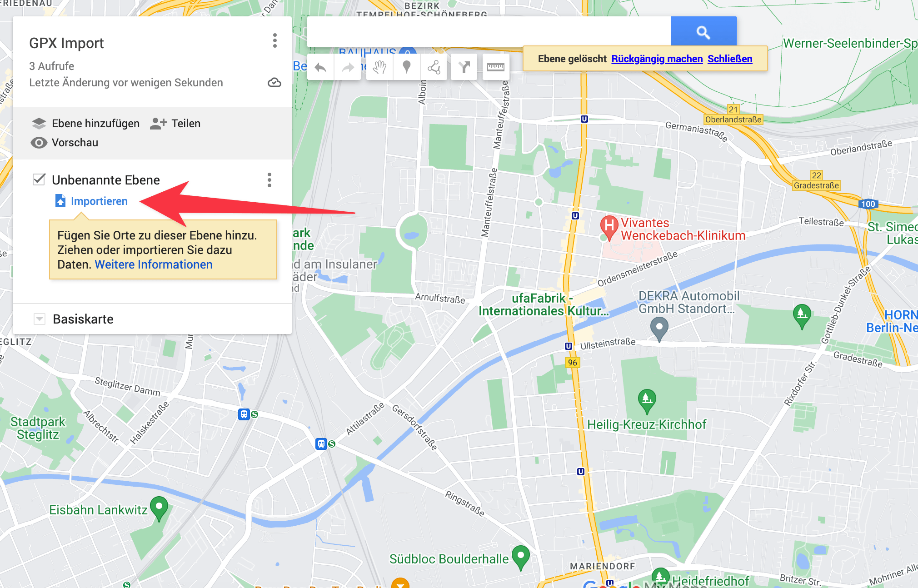Select the add directions tool

pos(464,68)
